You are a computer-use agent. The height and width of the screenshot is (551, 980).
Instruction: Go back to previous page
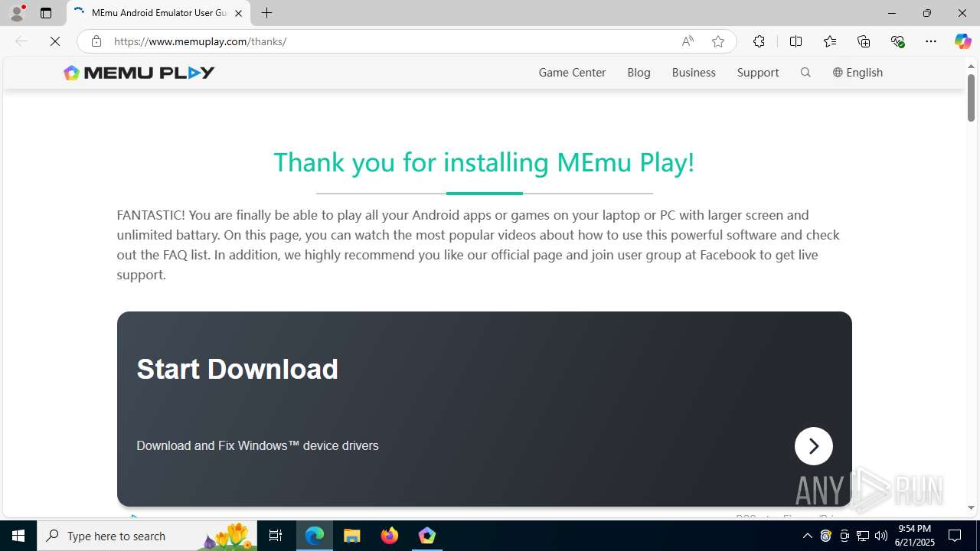(x=21, y=41)
